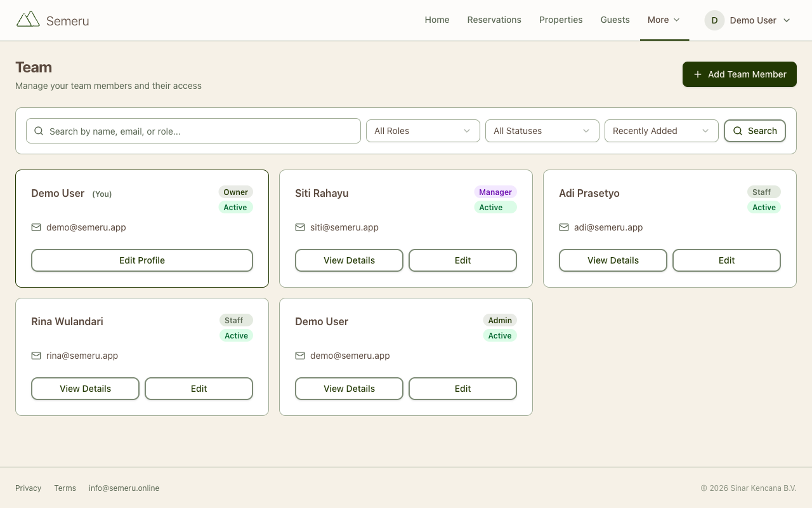Edit the Admin Demo User entry
812x508 pixels.
click(x=462, y=389)
